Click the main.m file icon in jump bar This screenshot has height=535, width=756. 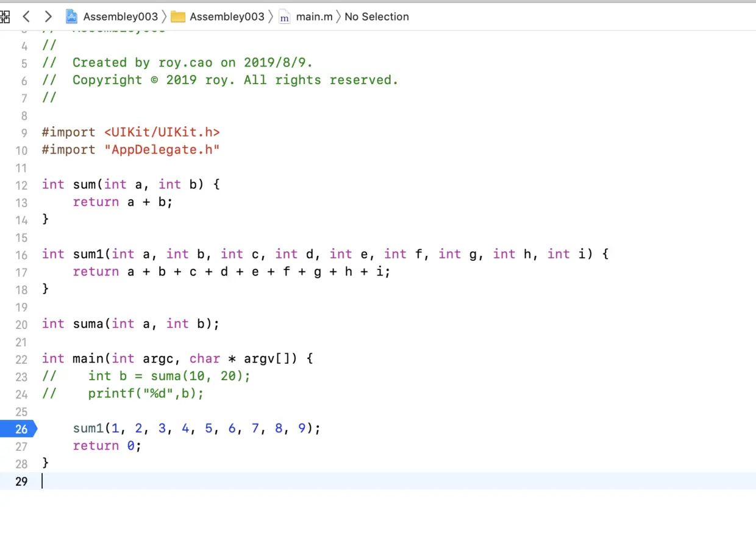click(284, 17)
